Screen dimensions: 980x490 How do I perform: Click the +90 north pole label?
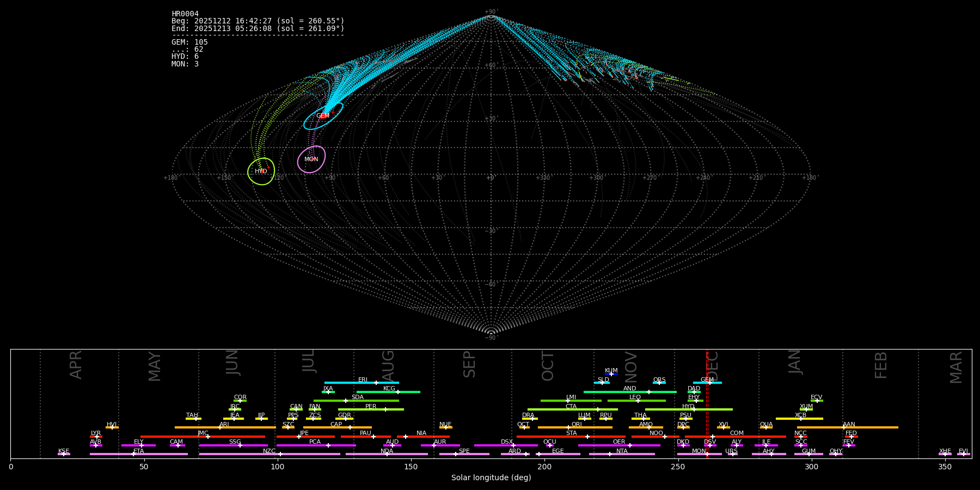click(x=491, y=12)
